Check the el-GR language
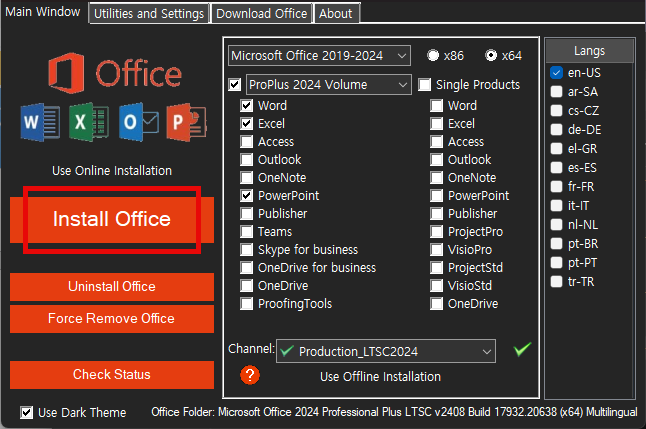The image size is (646, 429). pos(557,148)
